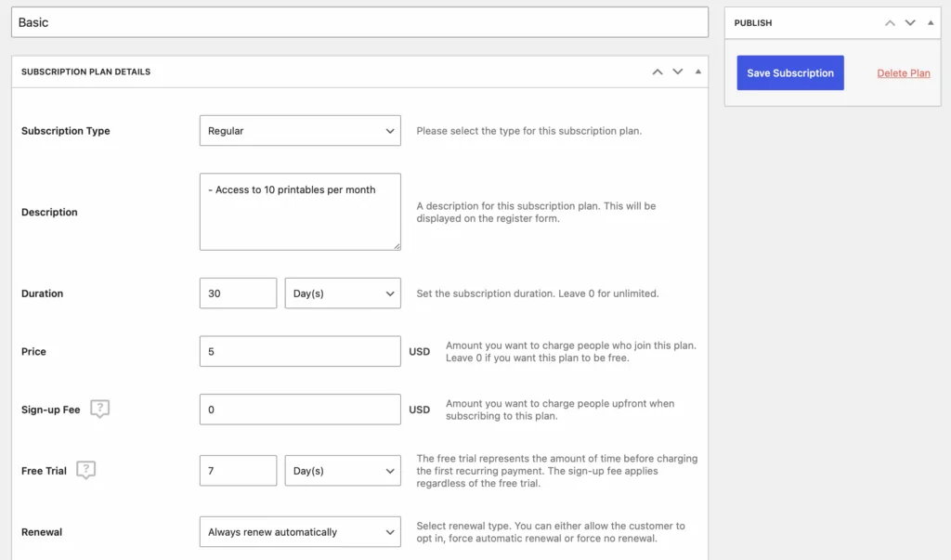Viewport: 951px width, 560px height.
Task: Click the 'Description' label text
Action: (x=49, y=212)
